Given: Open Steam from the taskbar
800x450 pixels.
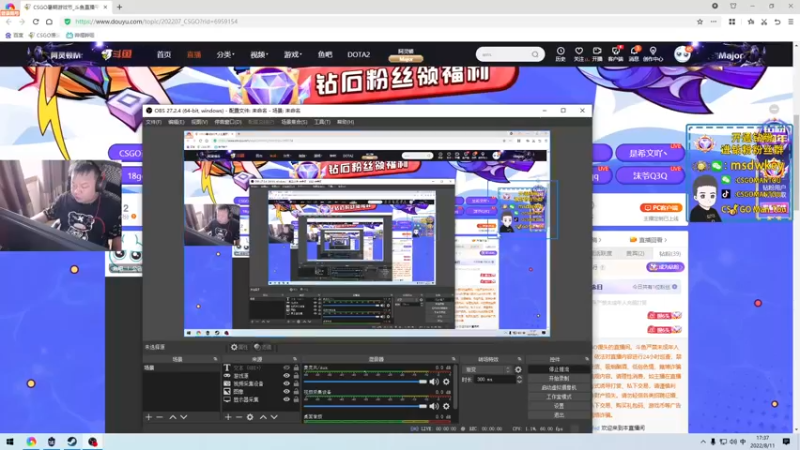Looking at the screenshot, I should click(72, 442).
